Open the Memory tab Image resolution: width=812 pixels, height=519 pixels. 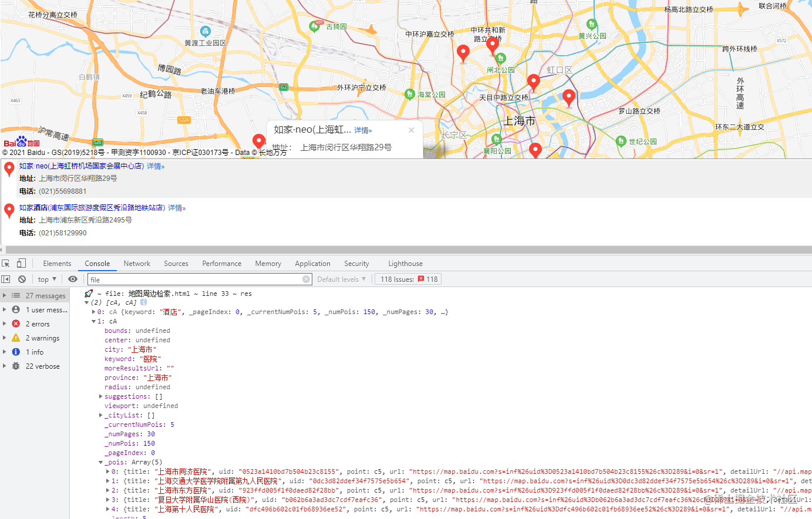point(268,264)
